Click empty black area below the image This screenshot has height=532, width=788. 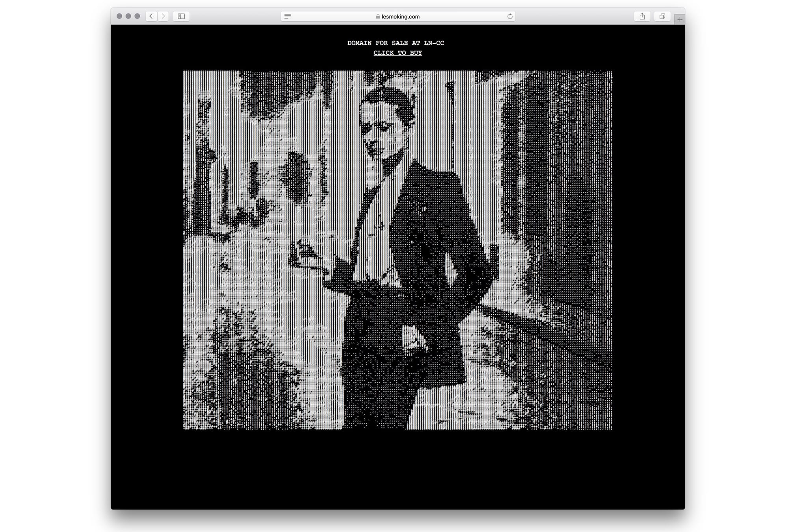click(398, 469)
